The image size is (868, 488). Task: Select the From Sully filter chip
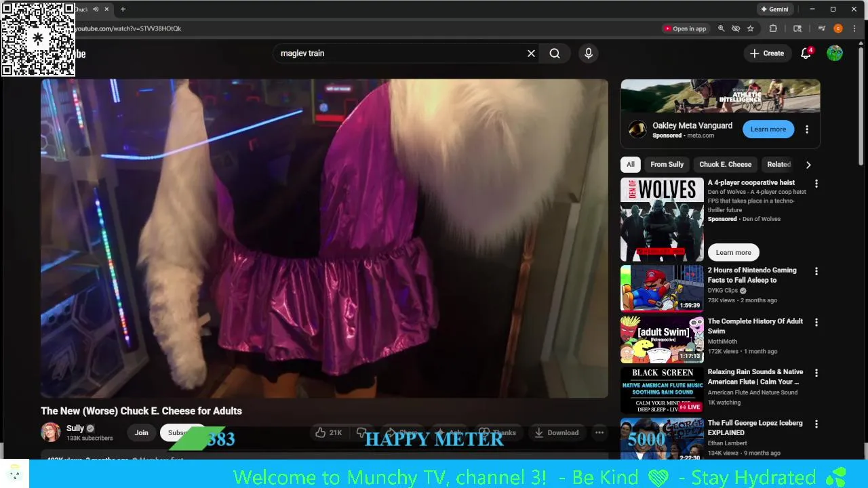(x=667, y=164)
